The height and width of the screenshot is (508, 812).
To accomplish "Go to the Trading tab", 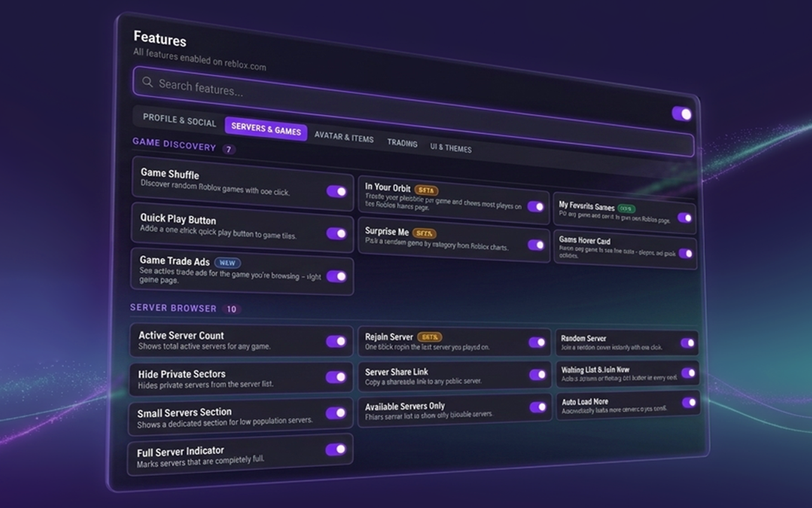I will click(x=402, y=143).
